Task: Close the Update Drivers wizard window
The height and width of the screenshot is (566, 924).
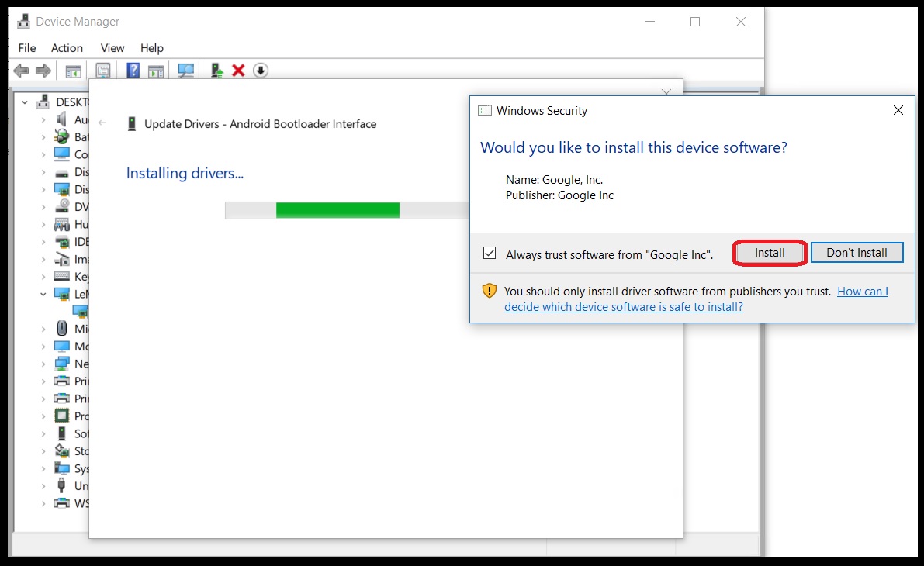Action: (x=666, y=92)
